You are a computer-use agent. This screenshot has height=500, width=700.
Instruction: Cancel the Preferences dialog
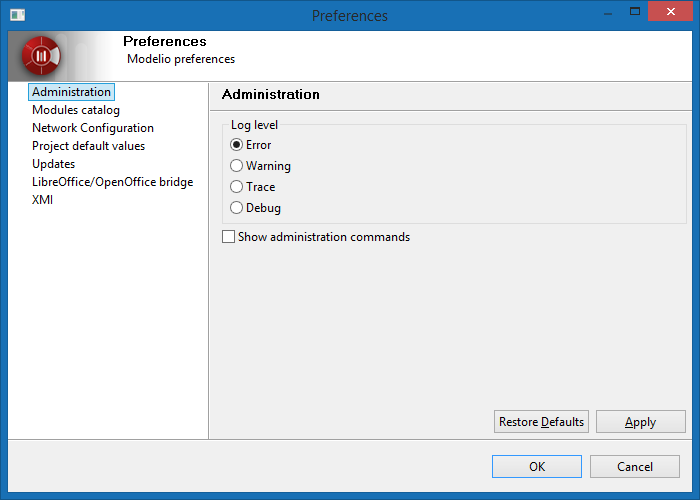(x=635, y=467)
